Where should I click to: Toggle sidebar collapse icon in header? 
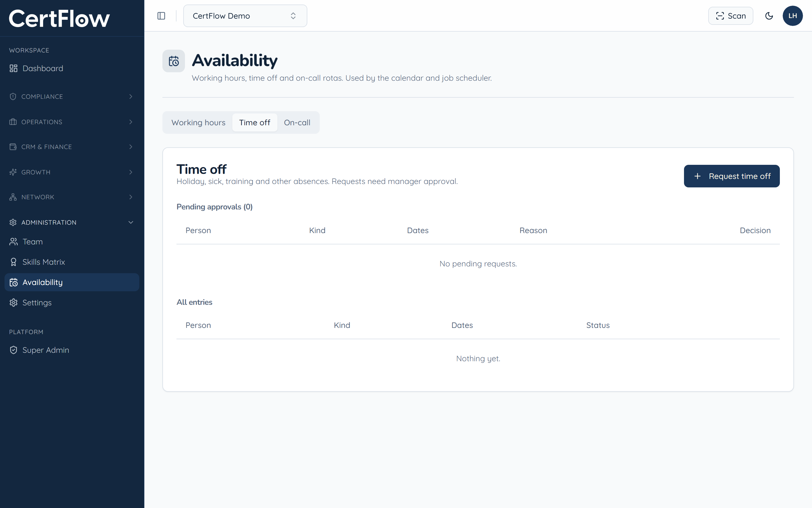click(161, 16)
